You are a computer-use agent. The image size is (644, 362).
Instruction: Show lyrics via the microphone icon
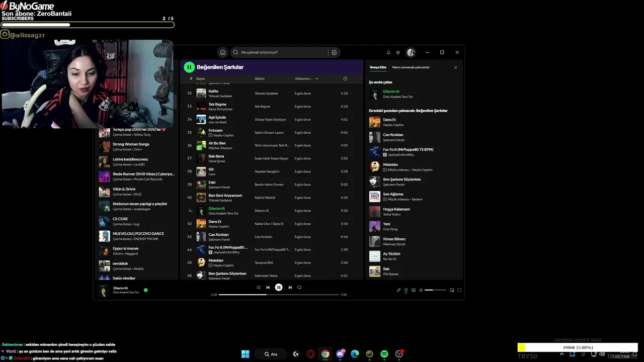click(x=398, y=290)
